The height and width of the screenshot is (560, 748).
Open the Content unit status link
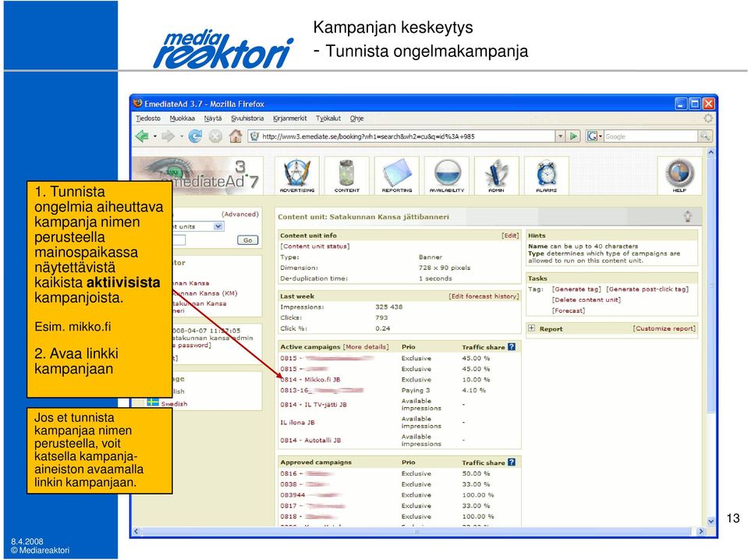[x=315, y=246]
